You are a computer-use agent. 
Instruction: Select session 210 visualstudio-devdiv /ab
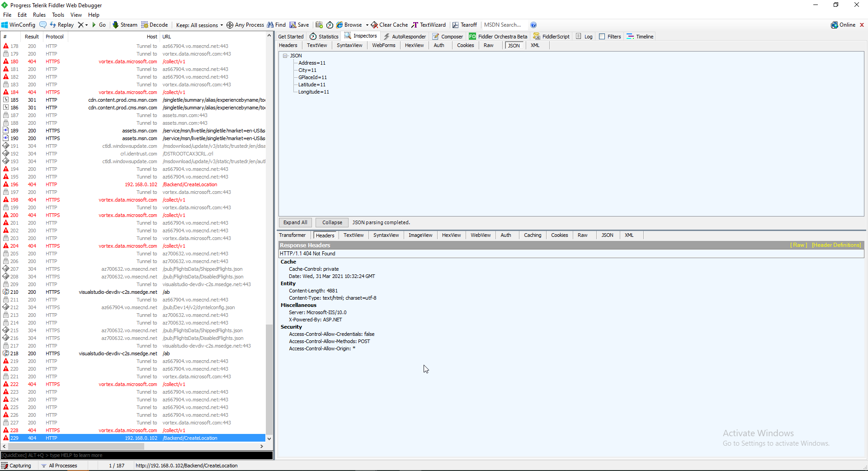click(134, 292)
